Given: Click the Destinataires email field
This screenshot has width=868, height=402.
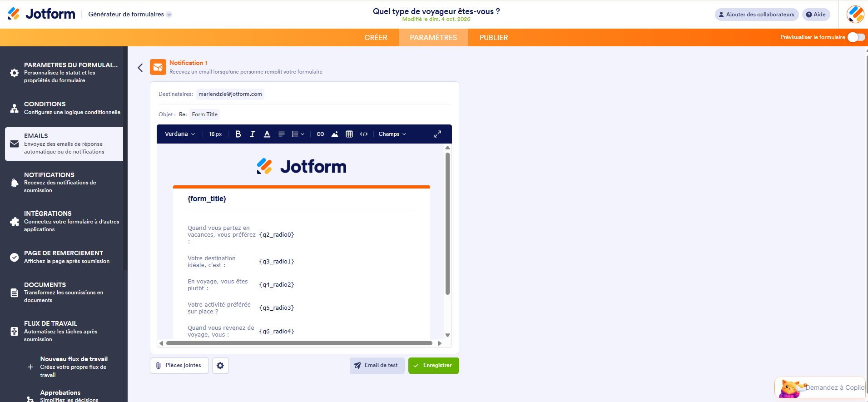Looking at the screenshot, I should tap(230, 94).
